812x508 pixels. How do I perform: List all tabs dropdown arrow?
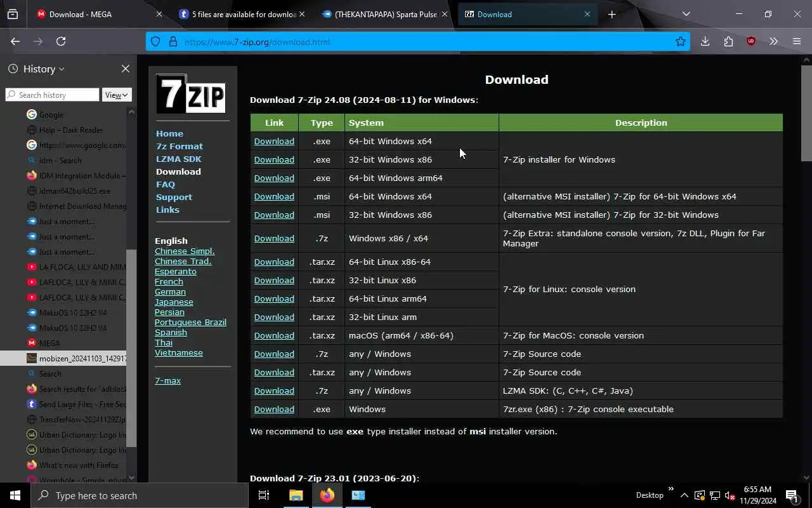[686, 14]
